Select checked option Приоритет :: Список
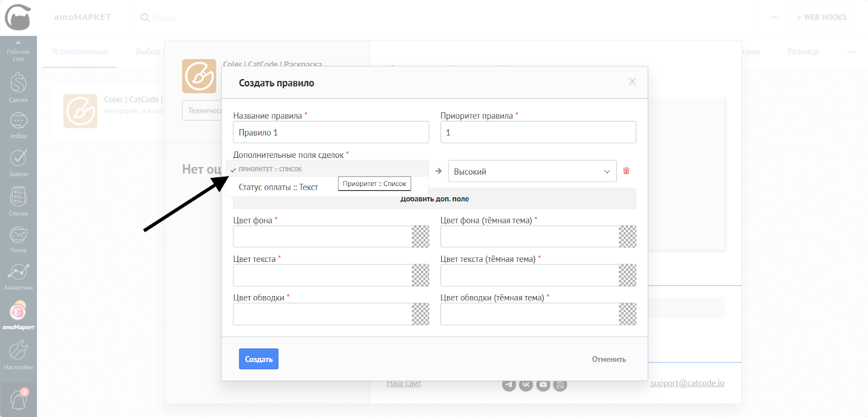This screenshot has height=417, width=868. 270,169
